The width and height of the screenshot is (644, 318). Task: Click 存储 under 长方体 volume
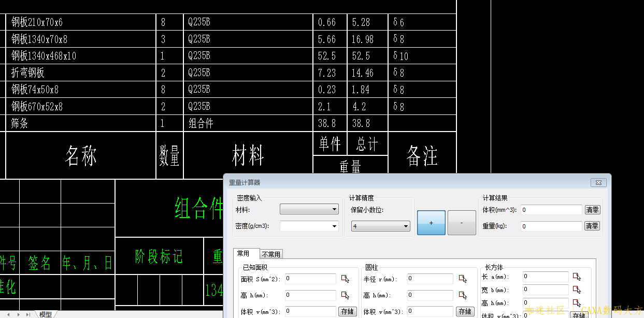[578, 315]
